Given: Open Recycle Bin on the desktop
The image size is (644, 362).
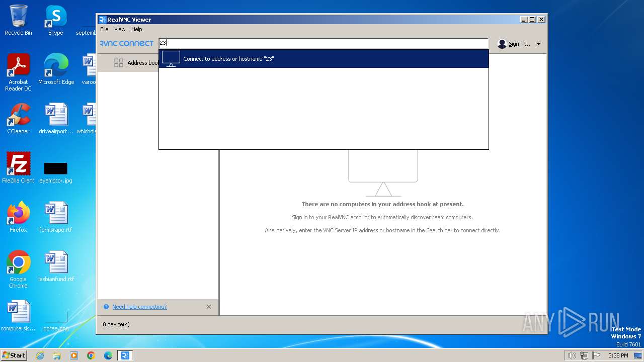Looking at the screenshot, I should [x=18, y=20].
